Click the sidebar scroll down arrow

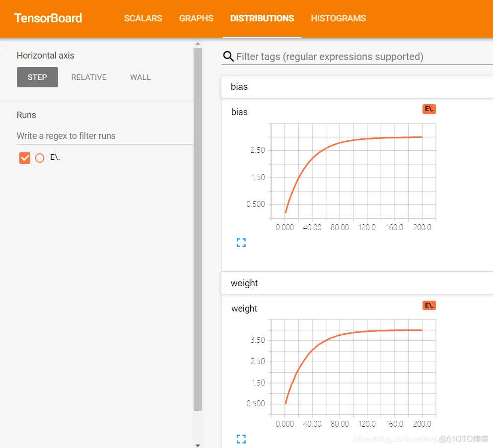coord(198,445)
